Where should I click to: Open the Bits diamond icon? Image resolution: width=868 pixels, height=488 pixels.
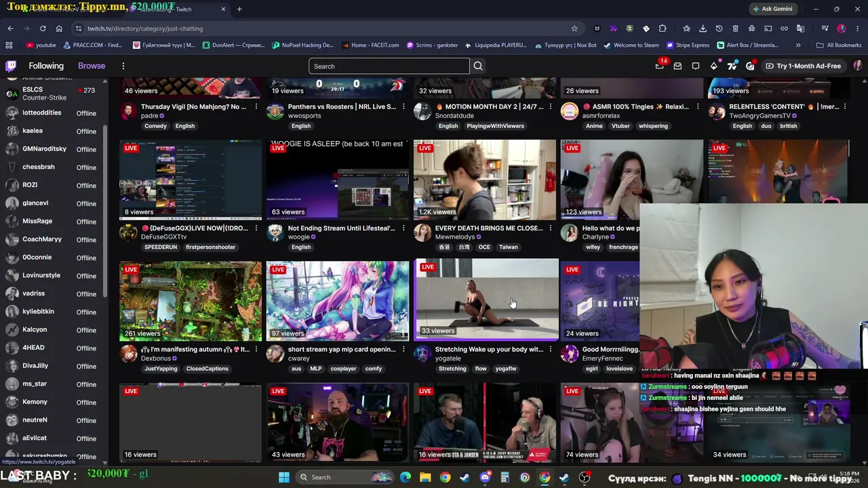pos(714,66)
